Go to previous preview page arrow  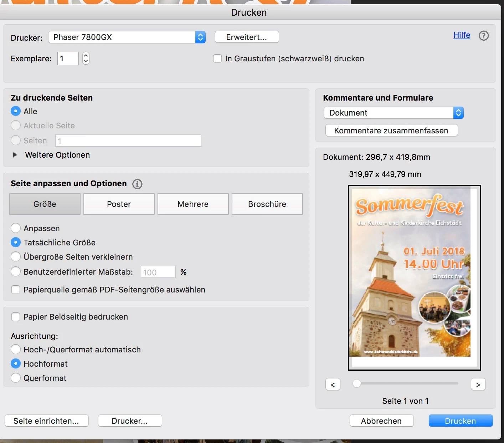tap(333, 385)
